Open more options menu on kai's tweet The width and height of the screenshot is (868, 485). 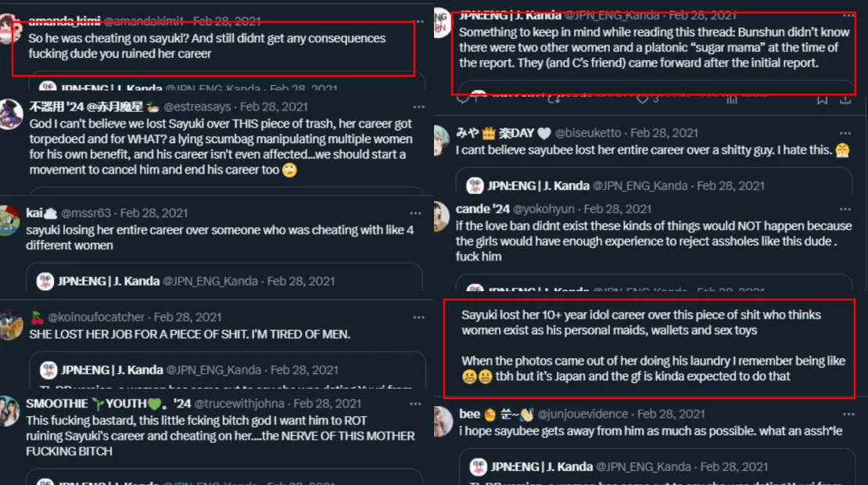419,213
